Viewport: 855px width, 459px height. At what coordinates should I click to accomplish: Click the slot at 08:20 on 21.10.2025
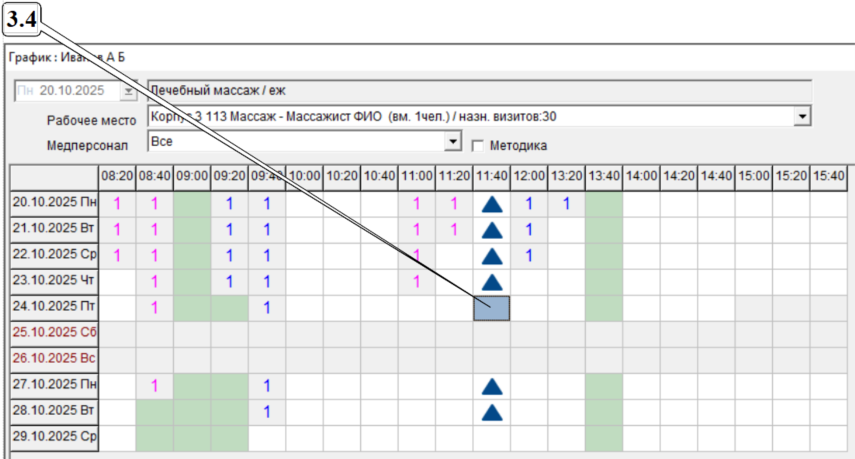coord(117,230)
